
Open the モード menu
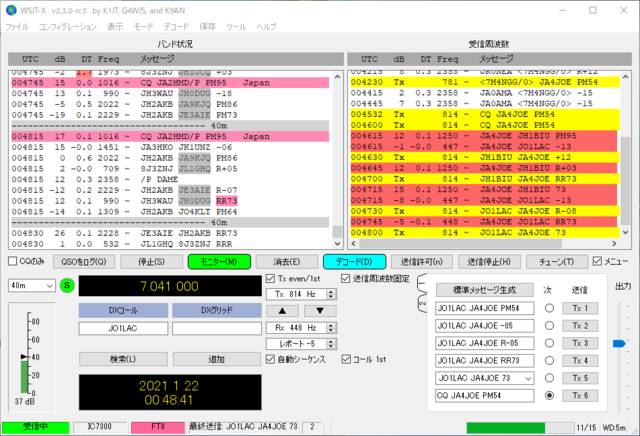click(144, 27)
